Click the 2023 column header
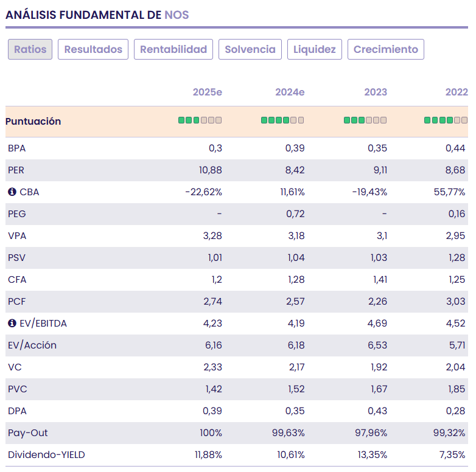476x472 pixels. pos(376,92)
